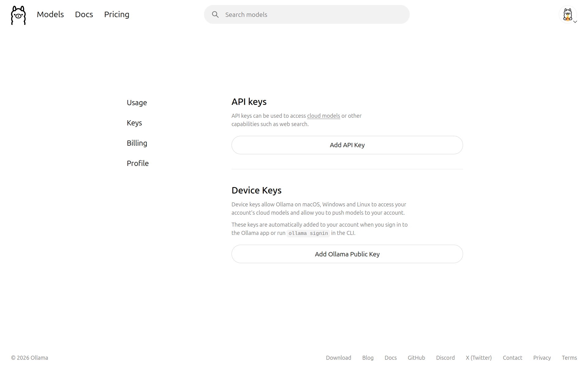Viewport: 588px width, 368px height.
Task: Visit the Discord footer link
Action: click(x=445, y=358)
